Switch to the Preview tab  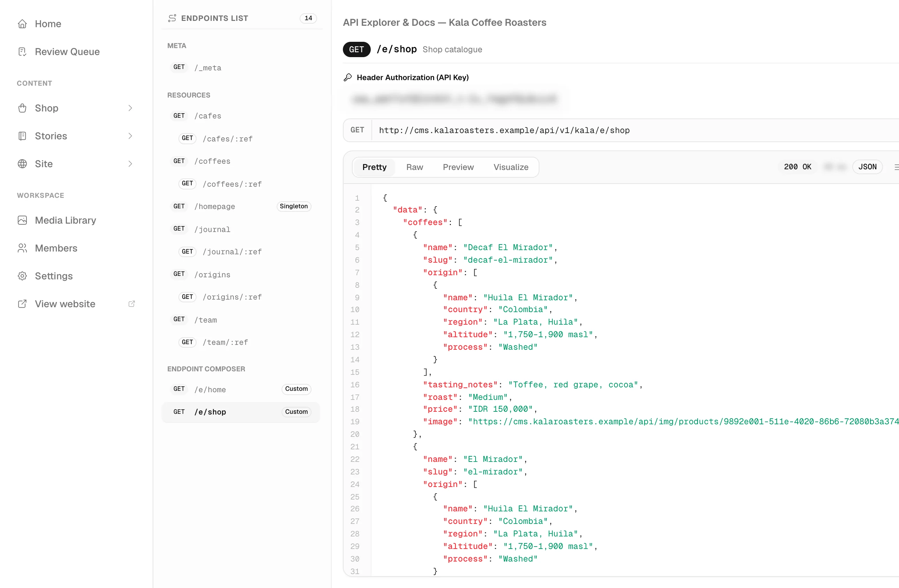[458, 167]
